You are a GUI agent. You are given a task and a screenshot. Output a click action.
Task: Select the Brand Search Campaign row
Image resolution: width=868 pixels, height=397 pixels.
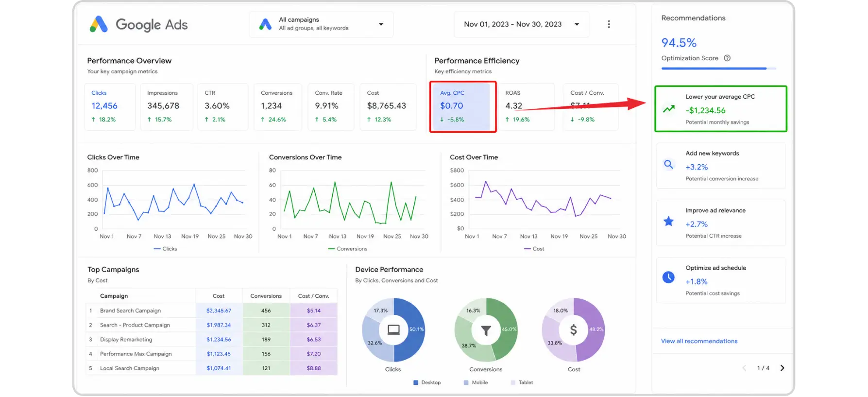[211, 311]
